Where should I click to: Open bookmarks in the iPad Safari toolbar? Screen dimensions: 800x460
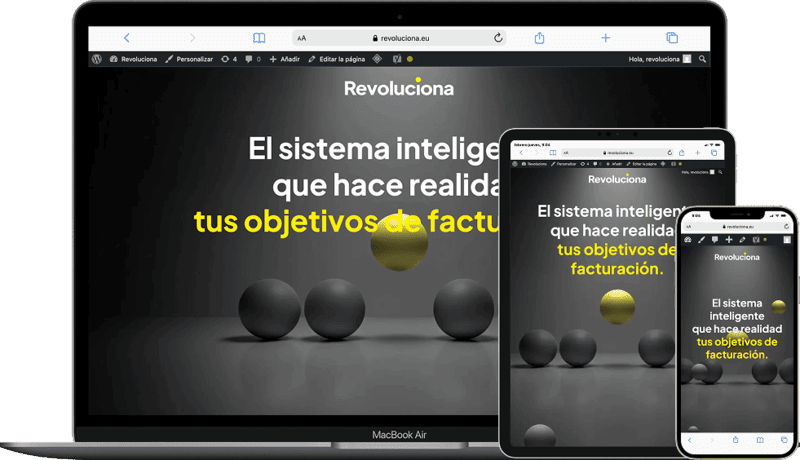click(553, 152)
